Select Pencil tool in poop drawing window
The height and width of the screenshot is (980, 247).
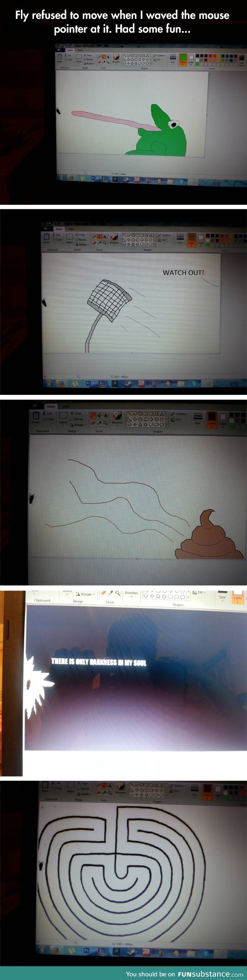[93, 415]
